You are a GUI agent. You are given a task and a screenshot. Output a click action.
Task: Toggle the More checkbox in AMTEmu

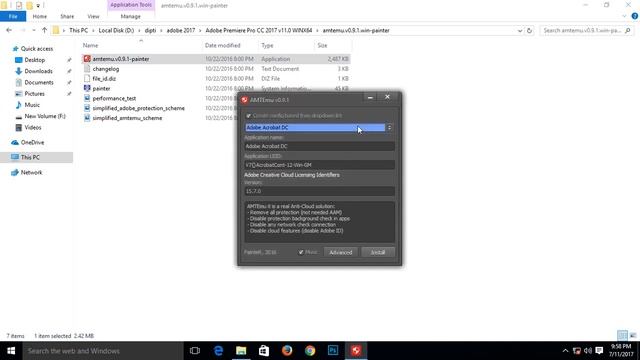(x=301, y=252)
